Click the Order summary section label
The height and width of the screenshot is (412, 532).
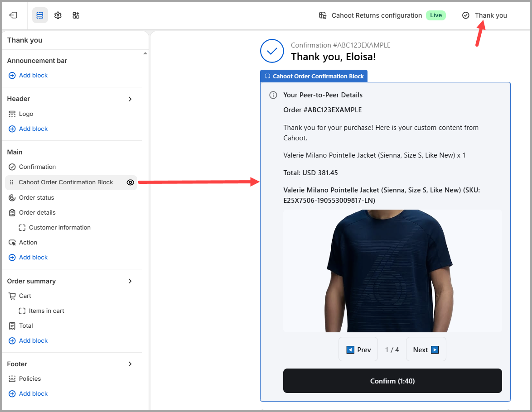[32, 281]
